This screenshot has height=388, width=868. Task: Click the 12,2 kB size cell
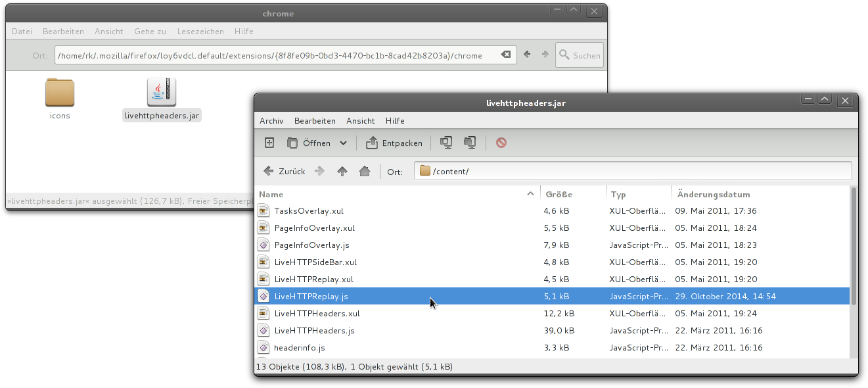(559, 314)
